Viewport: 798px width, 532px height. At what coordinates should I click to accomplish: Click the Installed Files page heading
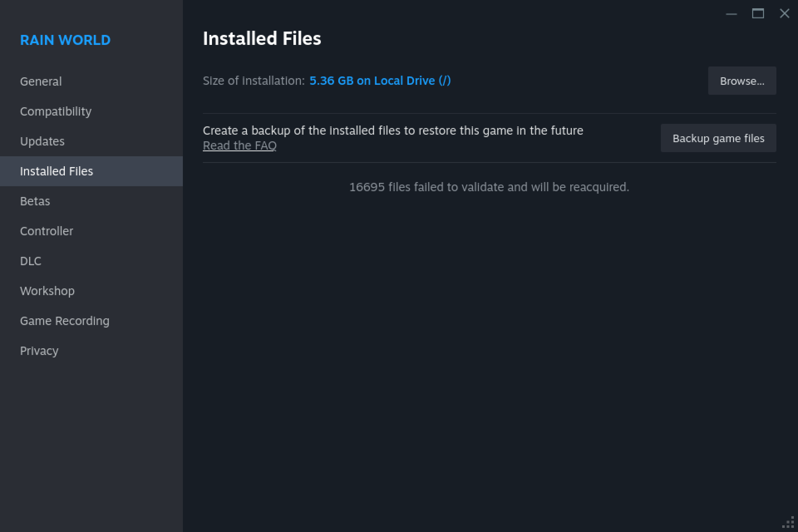coord(262,38)
